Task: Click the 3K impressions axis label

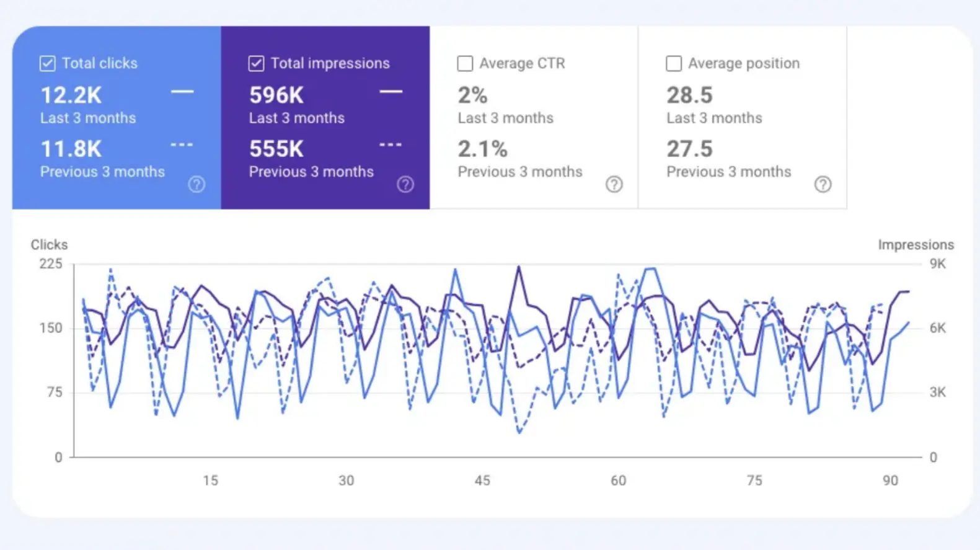Action: coord(938,393)
